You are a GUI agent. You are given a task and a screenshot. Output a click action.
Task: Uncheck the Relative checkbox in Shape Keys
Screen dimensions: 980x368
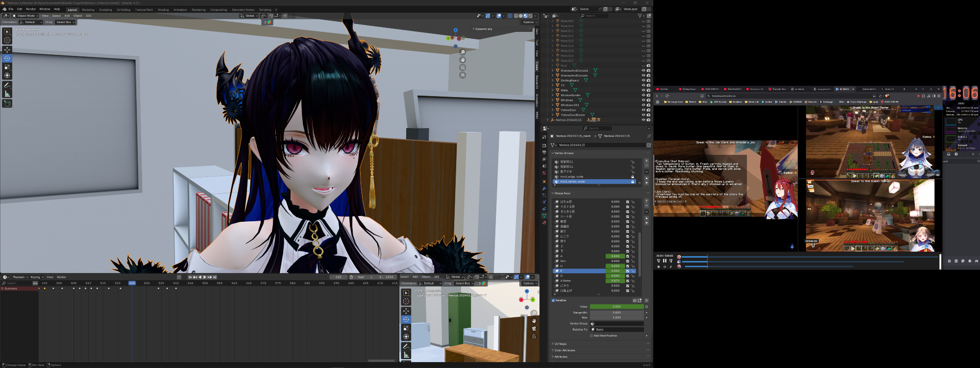coord(553,300)
